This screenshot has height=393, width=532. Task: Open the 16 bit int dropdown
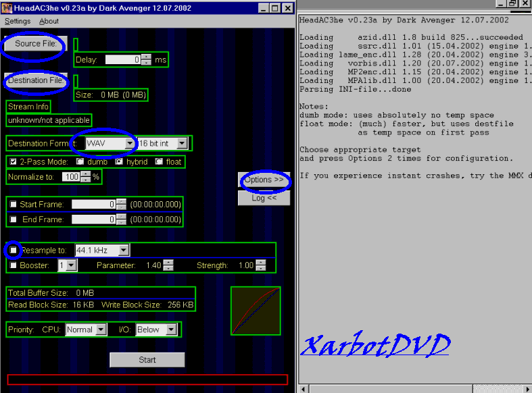[183, 143]
